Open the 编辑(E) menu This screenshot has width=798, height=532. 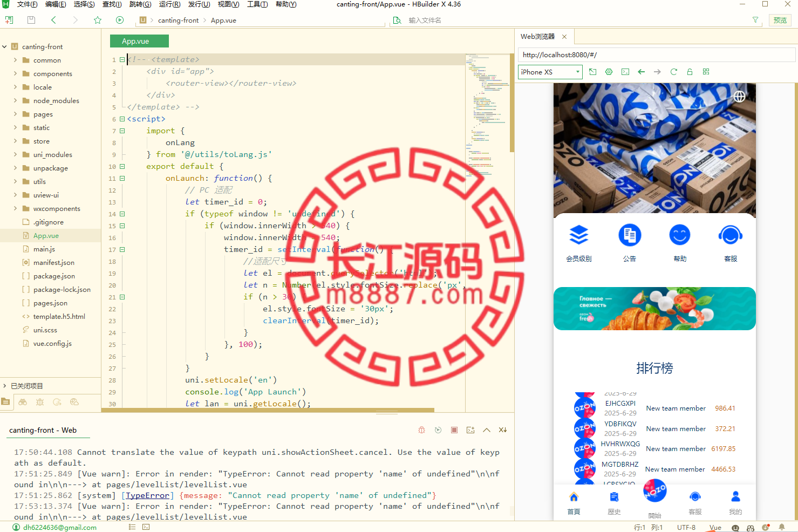(x=56, y=4)
